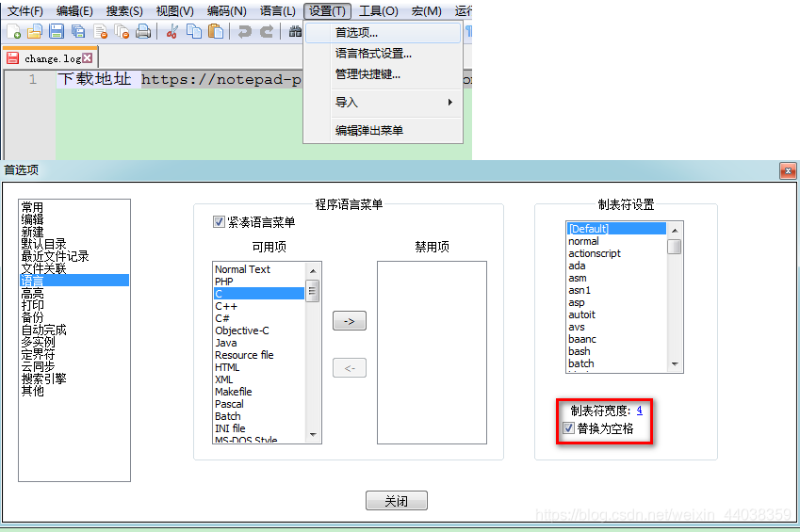Image resolution: width=800 pixels, height=532 pixels.
Task: Choose 管理快捷键... menu entry
Action: (x=384, y=74)
